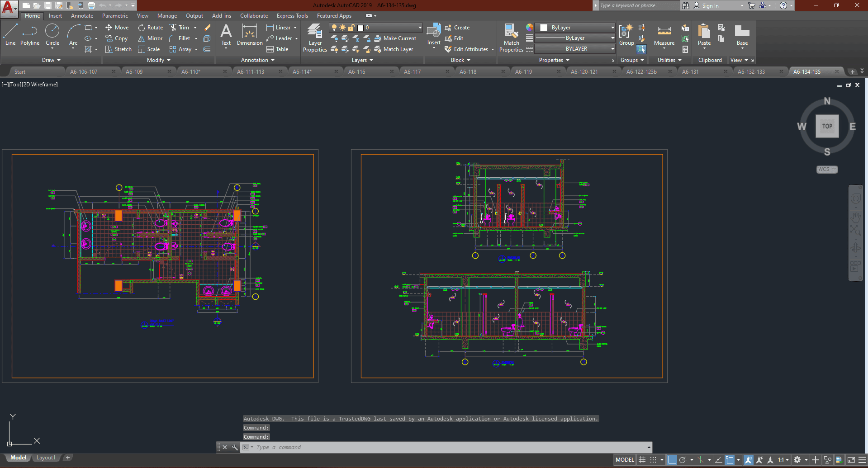868x468 pixels.
Task: Toggle drawing grid display in status bar
Action: point(642,460)
